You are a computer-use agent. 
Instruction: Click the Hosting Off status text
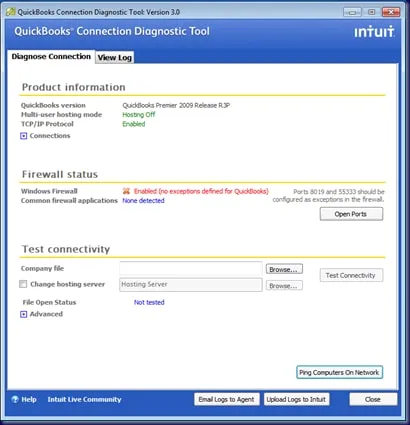[x=139, y=115]
